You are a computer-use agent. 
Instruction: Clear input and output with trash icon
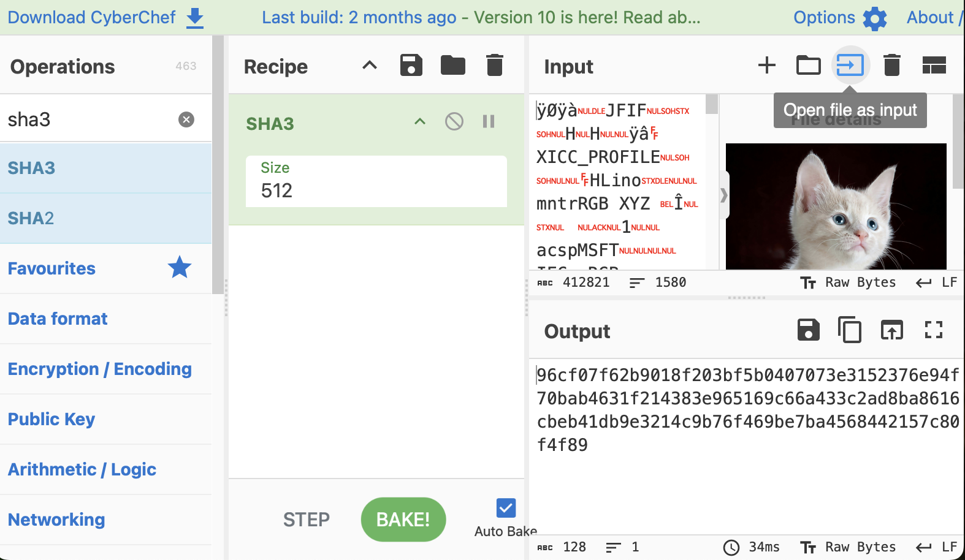[x=891, y=65]
